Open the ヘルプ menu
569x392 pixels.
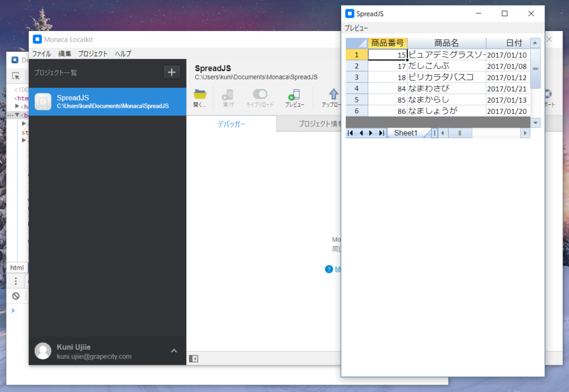(x=123, y=54)
